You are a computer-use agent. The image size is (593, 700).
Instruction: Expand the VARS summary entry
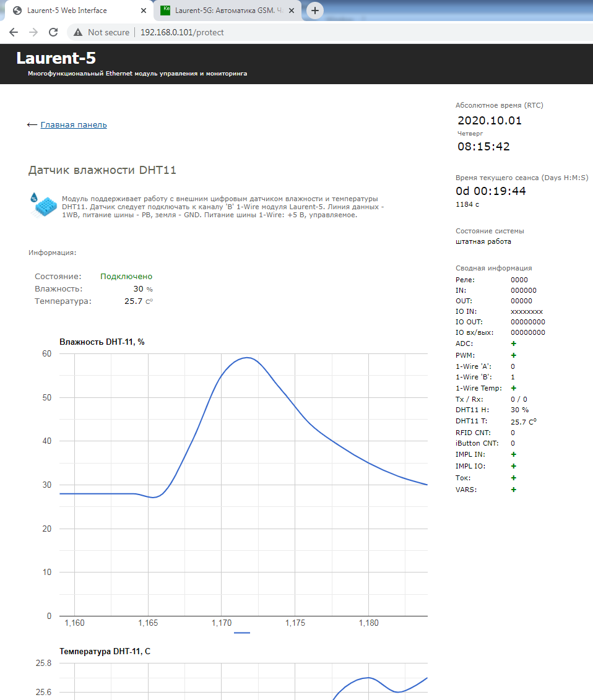coord(514,490)
